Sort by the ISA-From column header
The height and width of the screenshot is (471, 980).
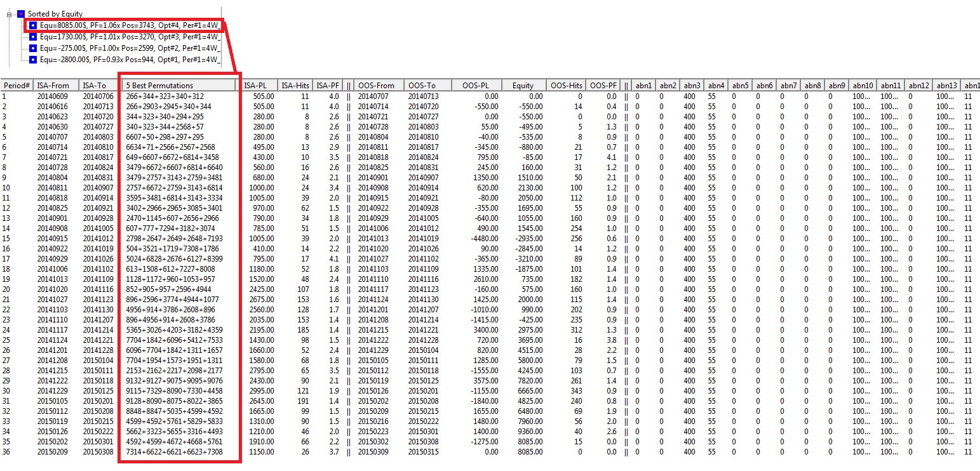[57, 85]
